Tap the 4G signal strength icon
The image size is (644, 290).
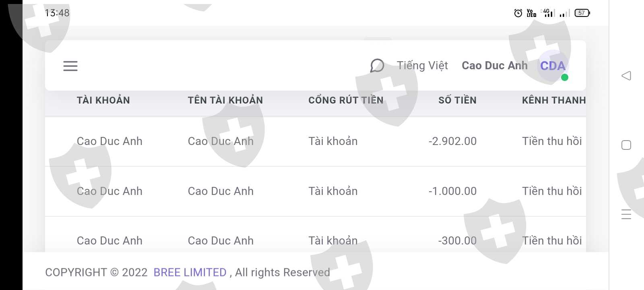pyautogui.click(x=548, y=13)
